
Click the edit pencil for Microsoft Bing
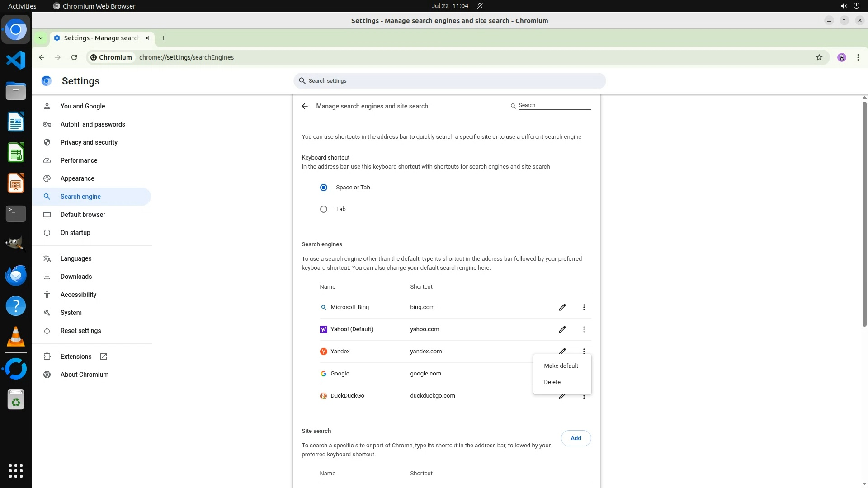tap(562, 307)
